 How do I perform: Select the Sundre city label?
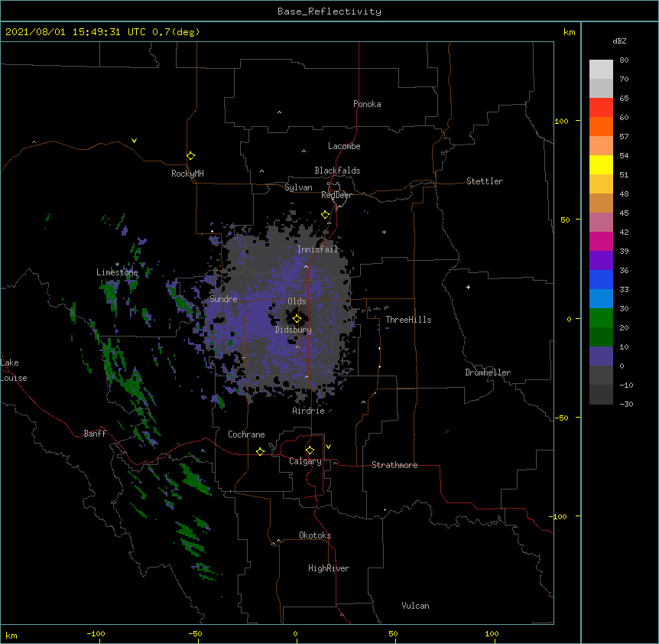(x=223, y=299)
